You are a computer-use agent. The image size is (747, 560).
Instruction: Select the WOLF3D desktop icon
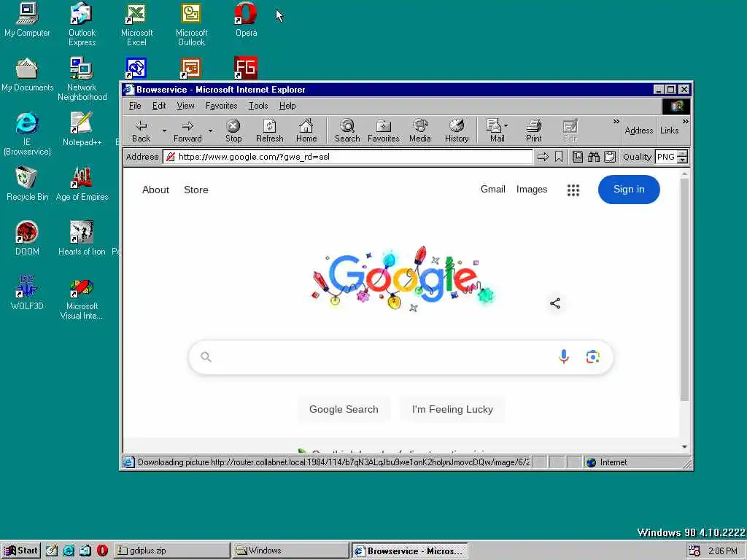point(27,293)
